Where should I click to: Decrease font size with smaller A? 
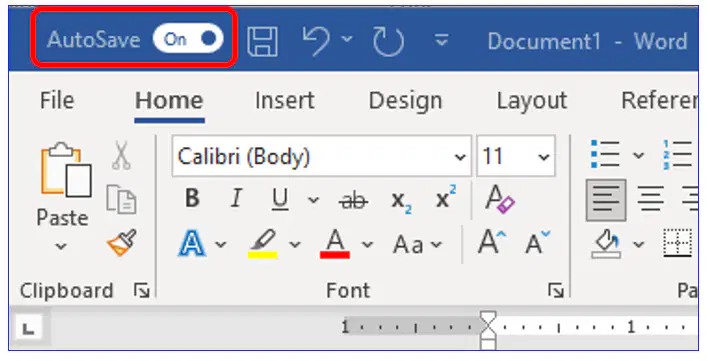click(x=537, y=242)
